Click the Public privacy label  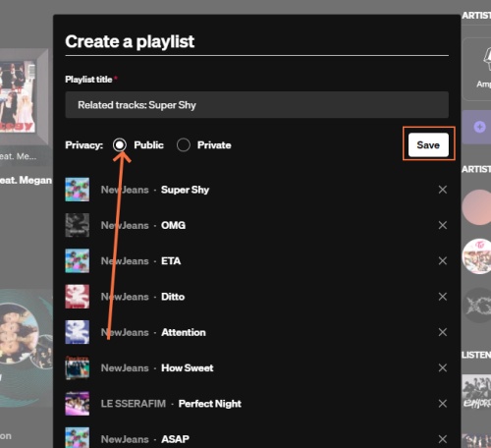148,145
